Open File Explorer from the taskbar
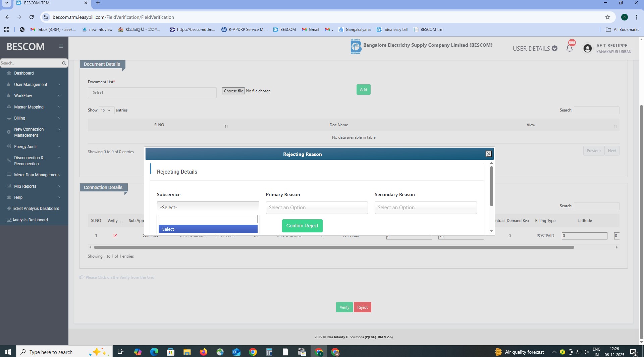 click(x=187, y=352)
